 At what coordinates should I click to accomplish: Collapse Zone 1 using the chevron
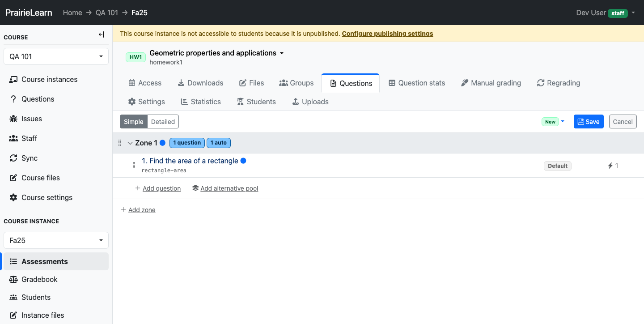pyautogui.click(x=130, y=143)
